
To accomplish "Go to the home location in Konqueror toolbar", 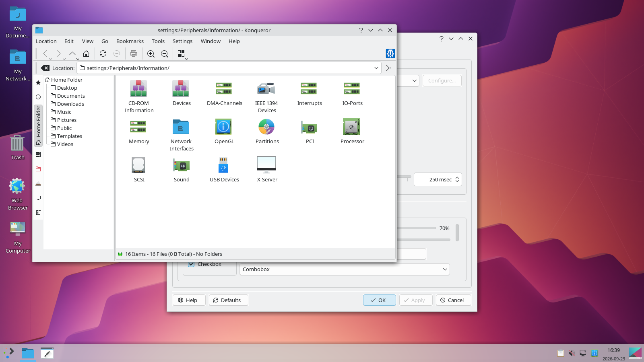I will pos(86,53).
